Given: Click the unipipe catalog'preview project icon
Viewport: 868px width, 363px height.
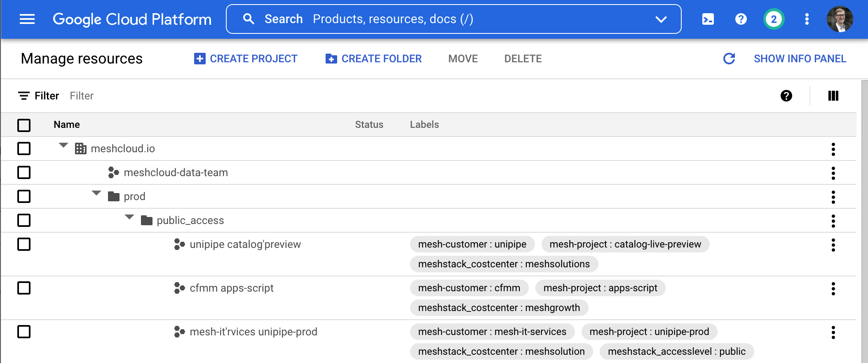Looking at the screenshot, I should point(179,244).
